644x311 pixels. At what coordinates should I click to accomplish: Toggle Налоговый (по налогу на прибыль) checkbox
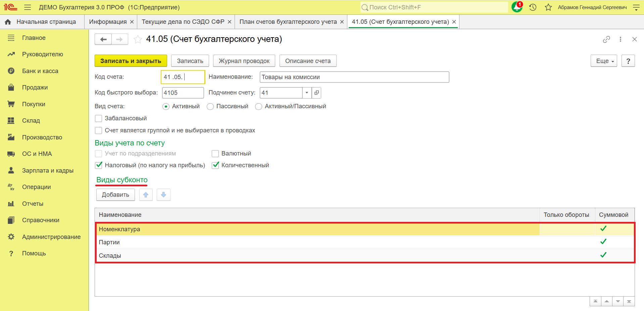click(x=98, y=165)
